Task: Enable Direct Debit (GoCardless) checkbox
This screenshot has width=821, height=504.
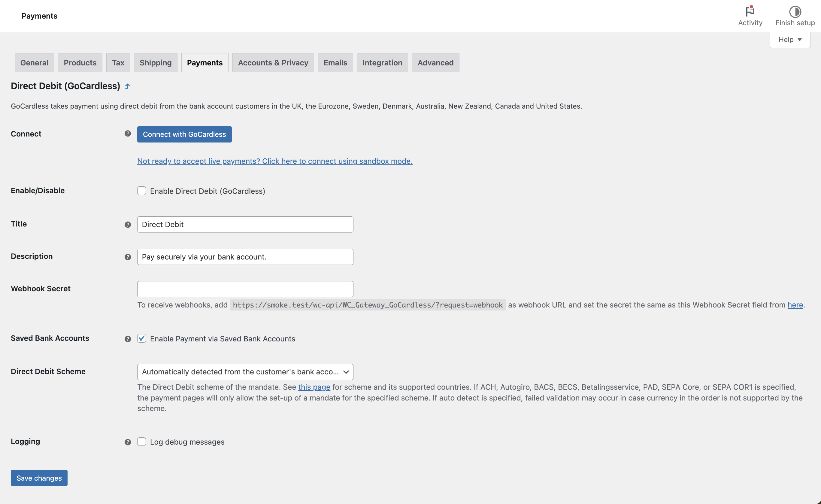Action: point(141,191)
